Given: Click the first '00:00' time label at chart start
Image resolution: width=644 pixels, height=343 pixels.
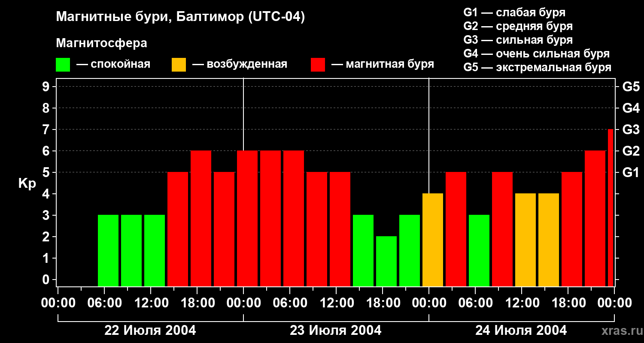Looking at the screenshot, I should click(58, 303).
